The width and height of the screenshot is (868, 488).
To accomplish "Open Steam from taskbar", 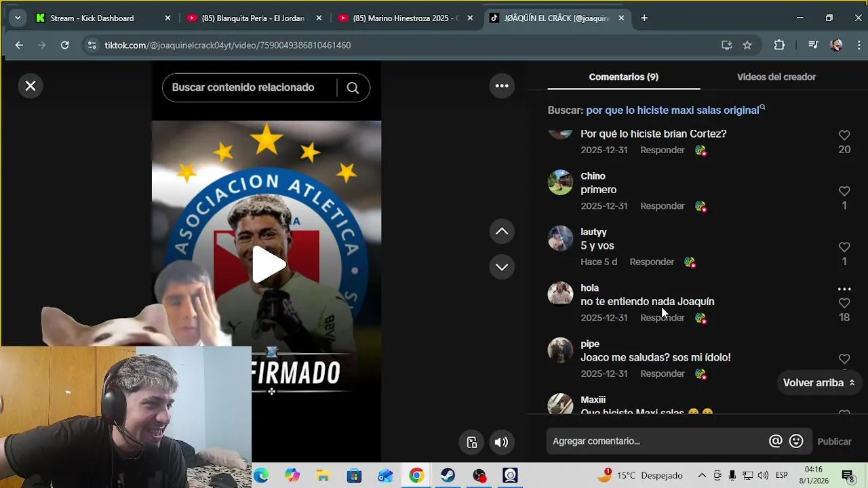I will tap(448, 476).
